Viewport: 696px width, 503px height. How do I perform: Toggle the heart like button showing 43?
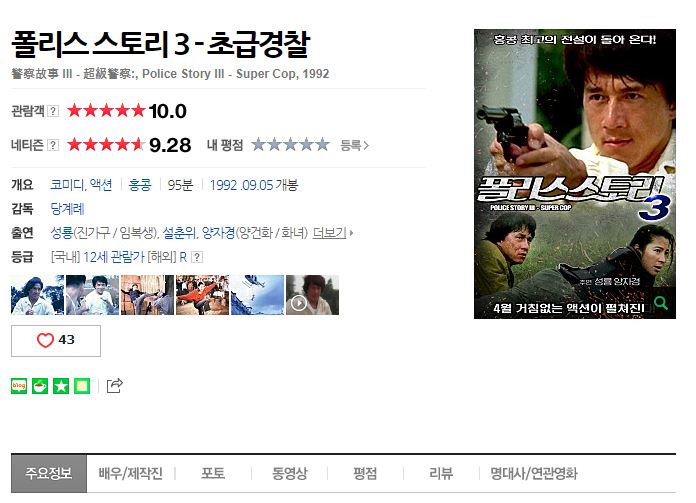coord(56,341)
